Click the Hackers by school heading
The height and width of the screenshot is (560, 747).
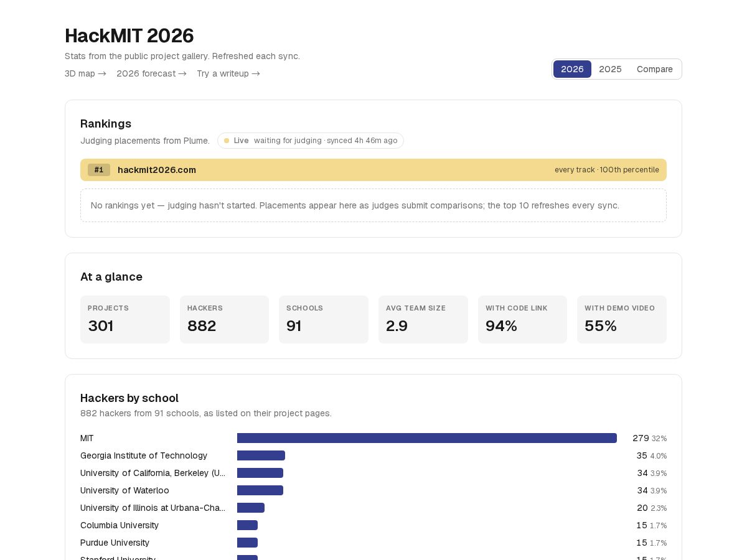pyautogui.click(x=129, y=398)
